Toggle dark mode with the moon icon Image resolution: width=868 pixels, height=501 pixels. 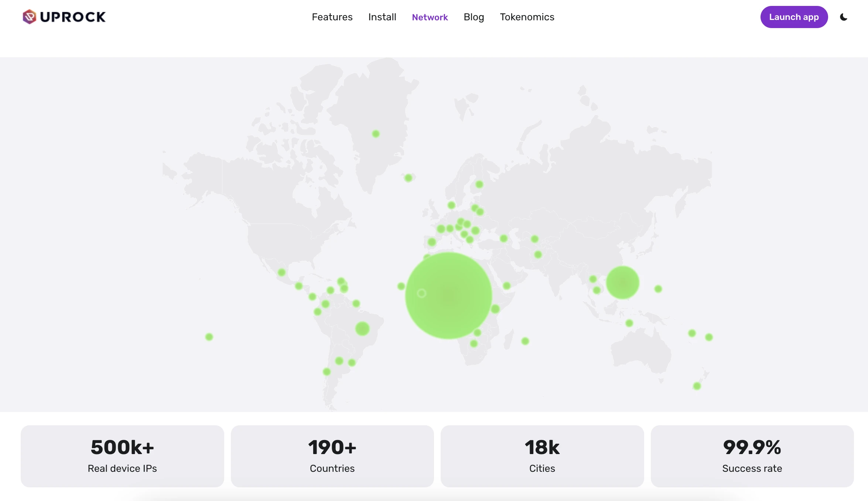(844, 17)
